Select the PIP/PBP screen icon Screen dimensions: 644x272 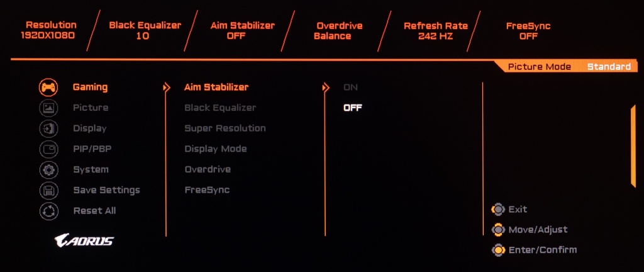pyautogui.click(x=48, y=149)
